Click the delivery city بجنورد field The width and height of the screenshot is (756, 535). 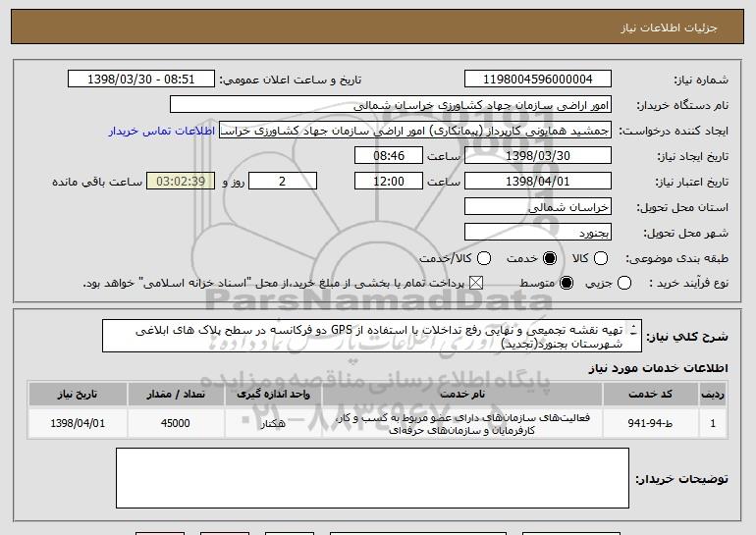click(x=538, y=233)
